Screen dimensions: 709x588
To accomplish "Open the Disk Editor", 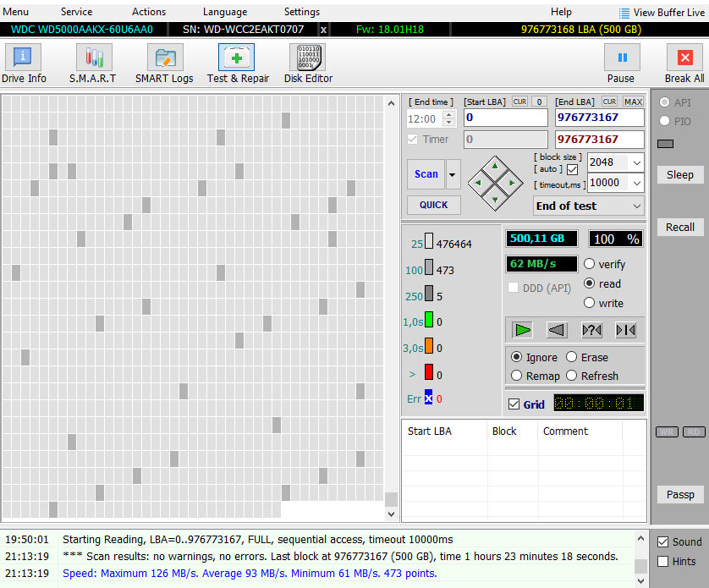I will click(x=307, y=58).
